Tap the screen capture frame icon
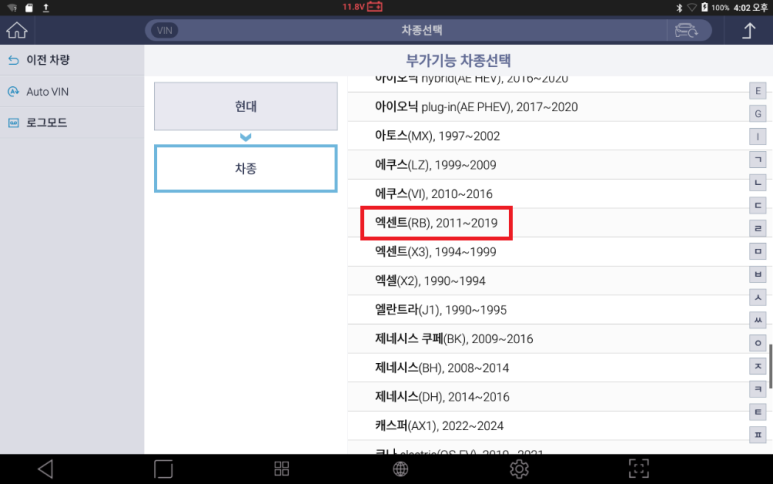The width and height of the screenshot is (773, 484). (638, 469)
